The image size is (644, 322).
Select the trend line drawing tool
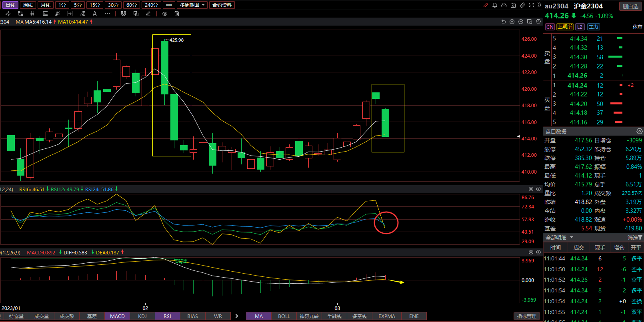click(x=8, y=14)
